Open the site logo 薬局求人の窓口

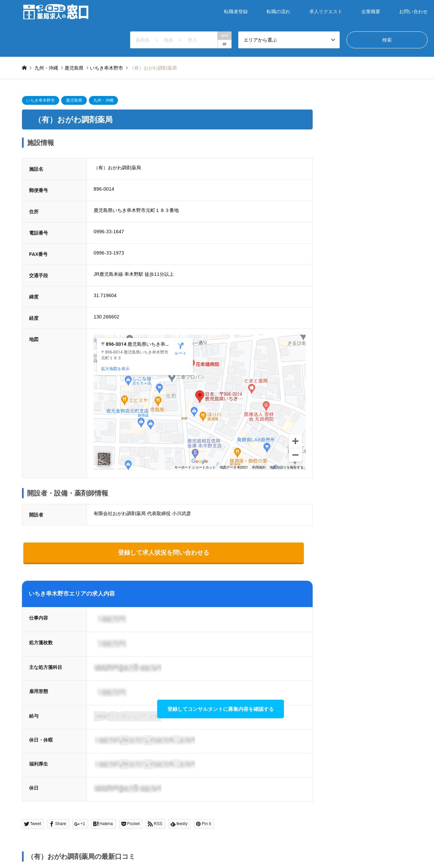(56, 12)
